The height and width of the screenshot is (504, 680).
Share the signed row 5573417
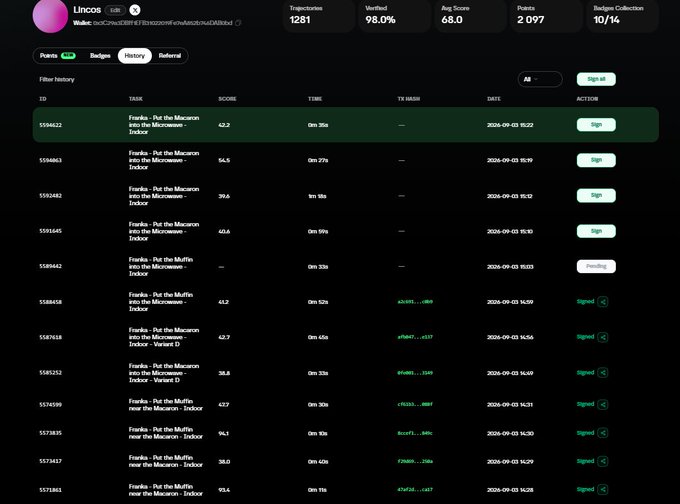(603, 461)
